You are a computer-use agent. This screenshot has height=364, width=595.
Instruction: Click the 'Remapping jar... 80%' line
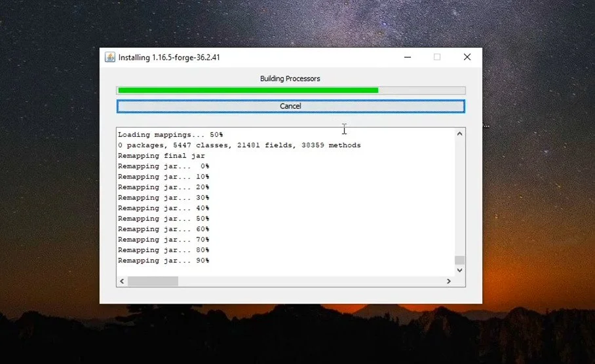(164, 250)
